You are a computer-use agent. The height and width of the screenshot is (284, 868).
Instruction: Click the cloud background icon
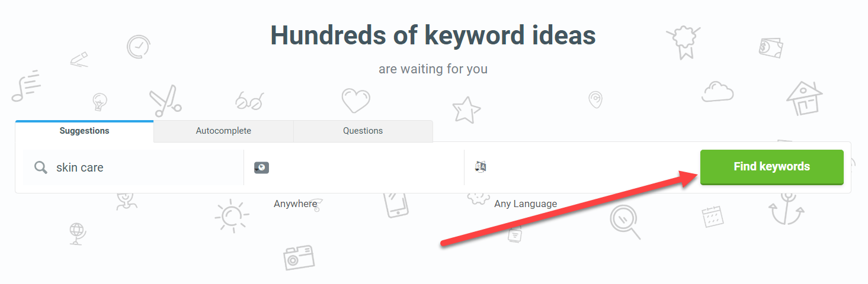718,92
